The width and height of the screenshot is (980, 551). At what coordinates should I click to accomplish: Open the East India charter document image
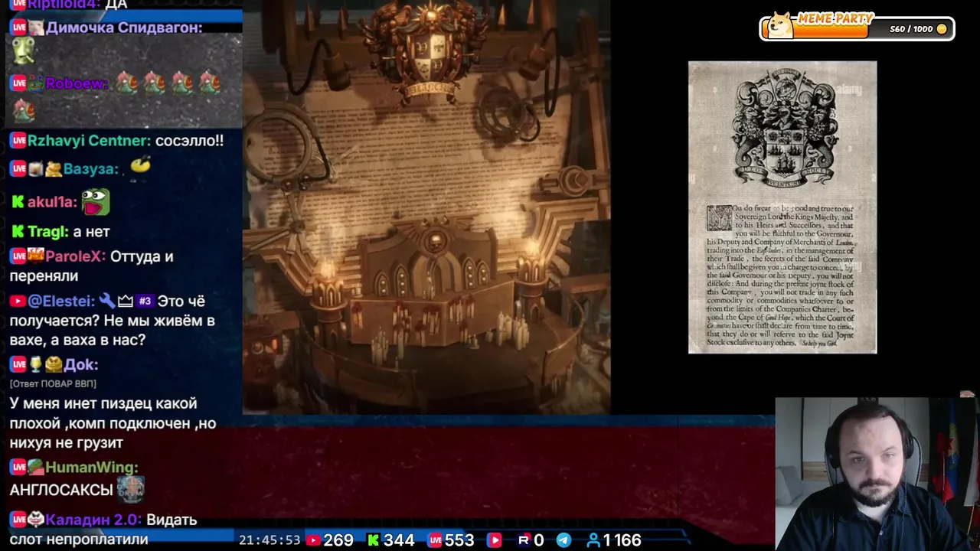tap(782, 207)
